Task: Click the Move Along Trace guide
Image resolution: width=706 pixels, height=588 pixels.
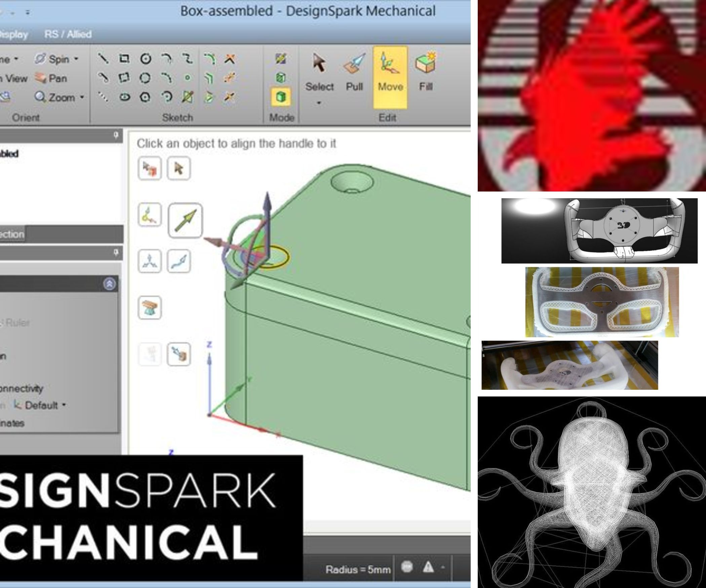Action: point(179,261)
